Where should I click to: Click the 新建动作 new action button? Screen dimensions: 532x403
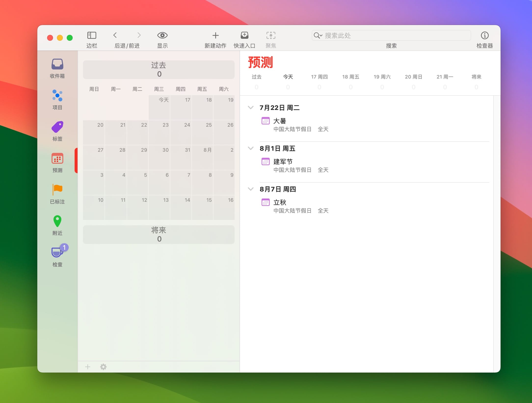coord(215,36)
